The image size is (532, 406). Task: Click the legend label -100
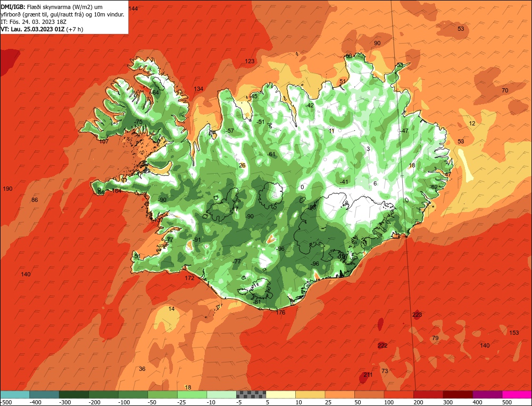pyautogui.click(x=124, y=402)
